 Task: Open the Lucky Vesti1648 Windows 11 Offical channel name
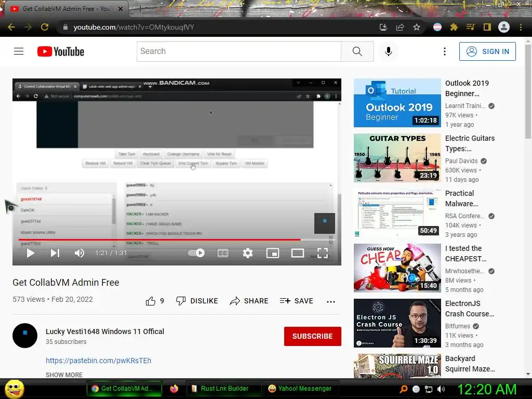105,331
